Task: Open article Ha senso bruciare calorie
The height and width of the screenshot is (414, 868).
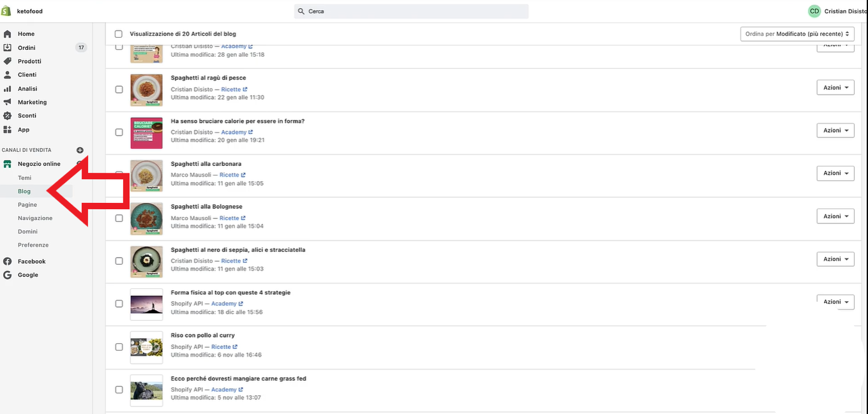Action: pos(237,121)
